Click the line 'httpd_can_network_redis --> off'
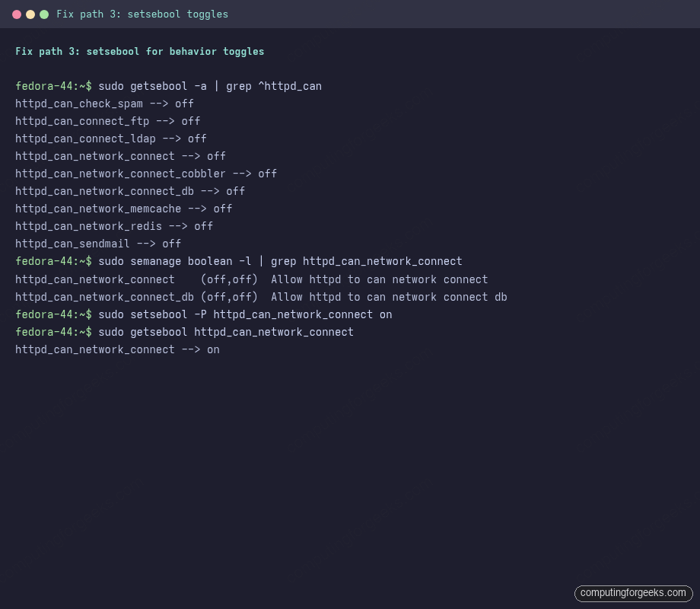The image size is (700, 609). [114, 226]
